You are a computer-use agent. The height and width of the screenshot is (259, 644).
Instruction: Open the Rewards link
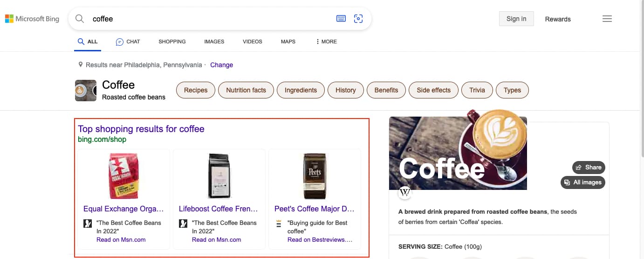click(x=558, y=19)
